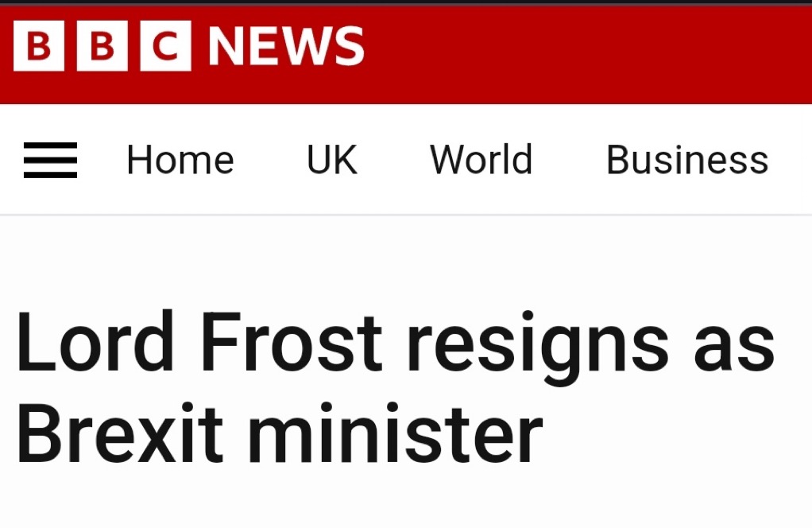Click the first B block of BBC logo

pos(39,47)
